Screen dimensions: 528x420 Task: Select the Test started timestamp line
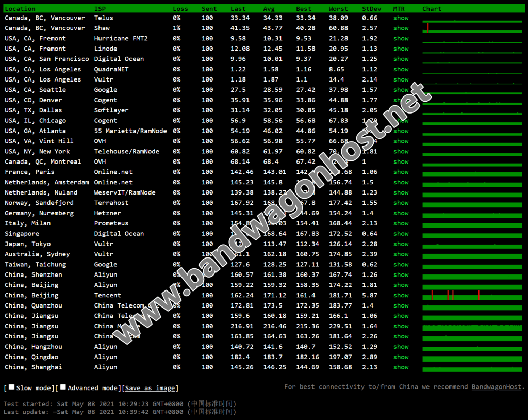[120, 404]
